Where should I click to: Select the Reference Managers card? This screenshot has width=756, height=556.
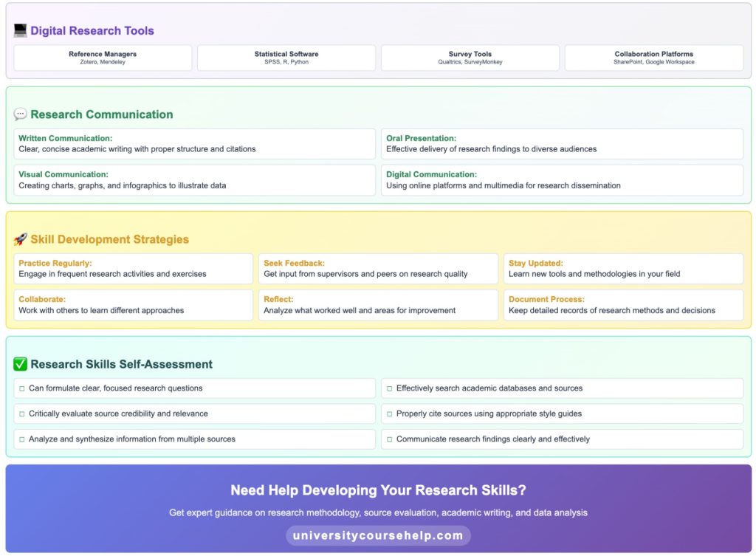pyautogui.click(x=103, y=57)
